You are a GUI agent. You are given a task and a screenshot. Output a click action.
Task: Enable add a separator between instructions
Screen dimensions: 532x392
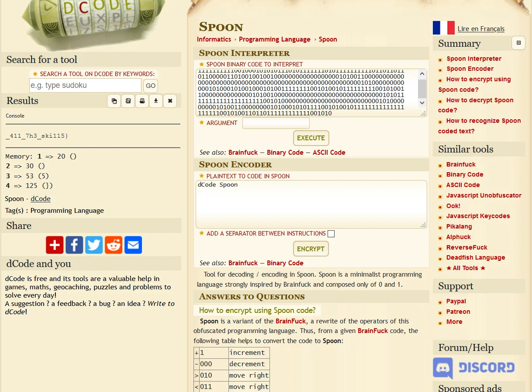pyautogui.click(x=331, y=234)
